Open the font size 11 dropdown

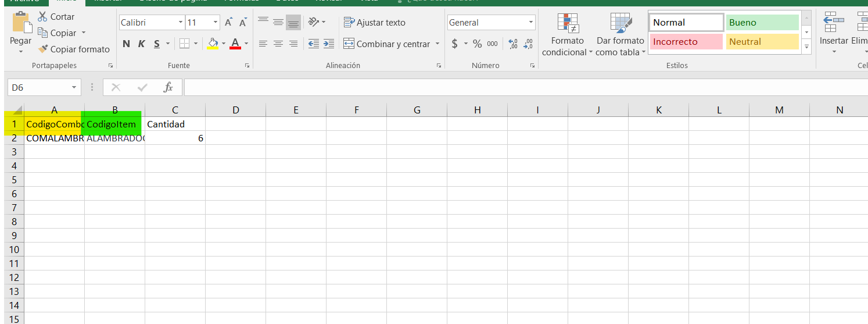pos(216,23)
